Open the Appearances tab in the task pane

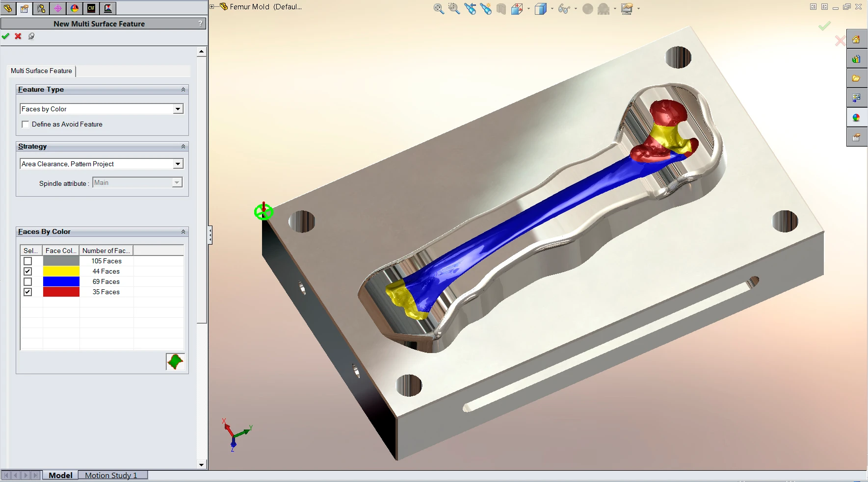click(856, 118)
